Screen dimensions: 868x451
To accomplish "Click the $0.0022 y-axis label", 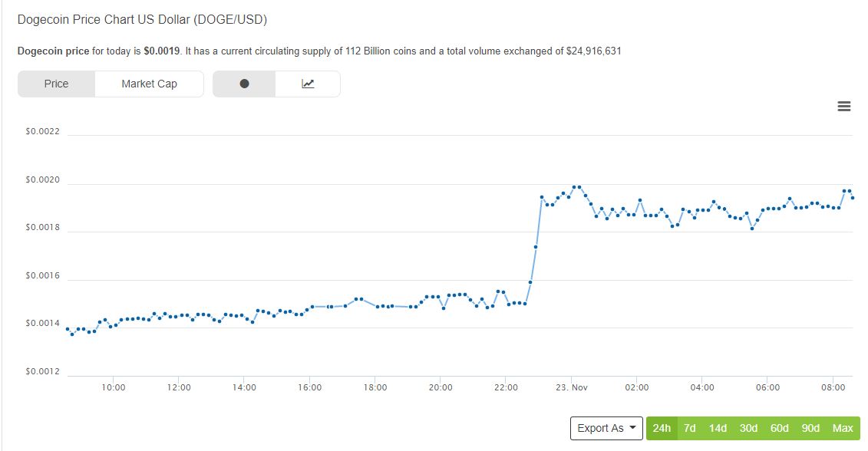I will [x=43, y=132].
